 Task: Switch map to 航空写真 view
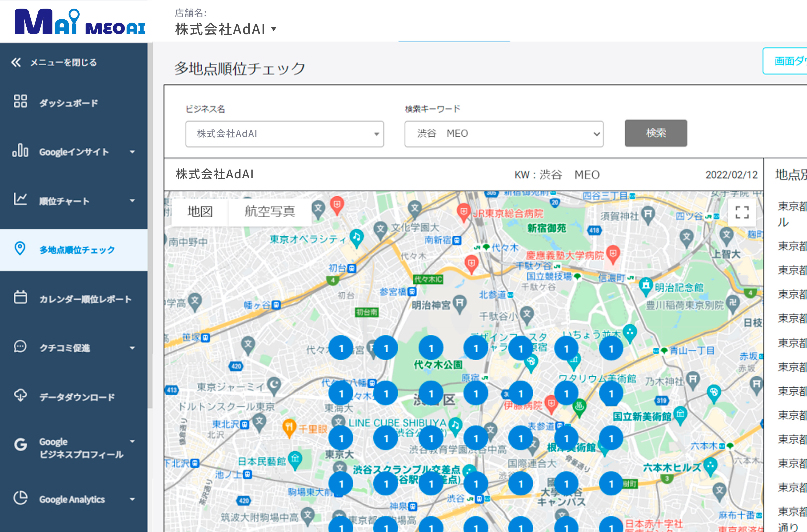[x=270, y=211]
